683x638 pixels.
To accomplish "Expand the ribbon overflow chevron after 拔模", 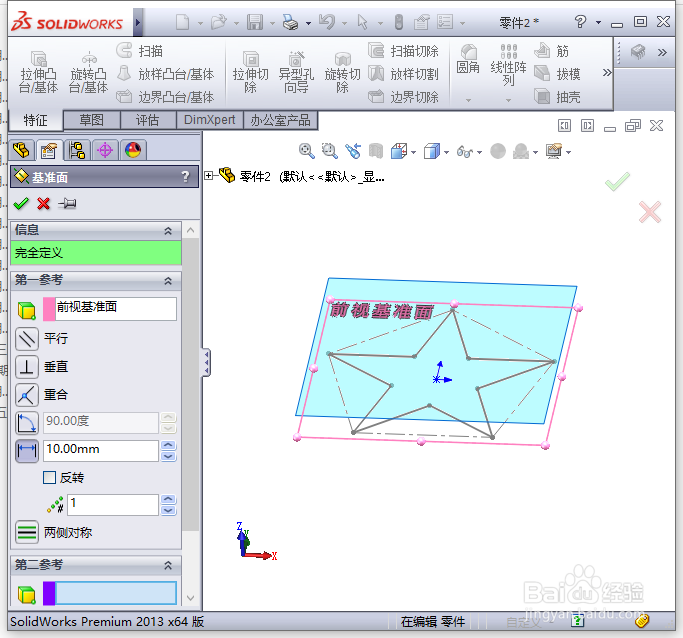I will pos(607,72).
